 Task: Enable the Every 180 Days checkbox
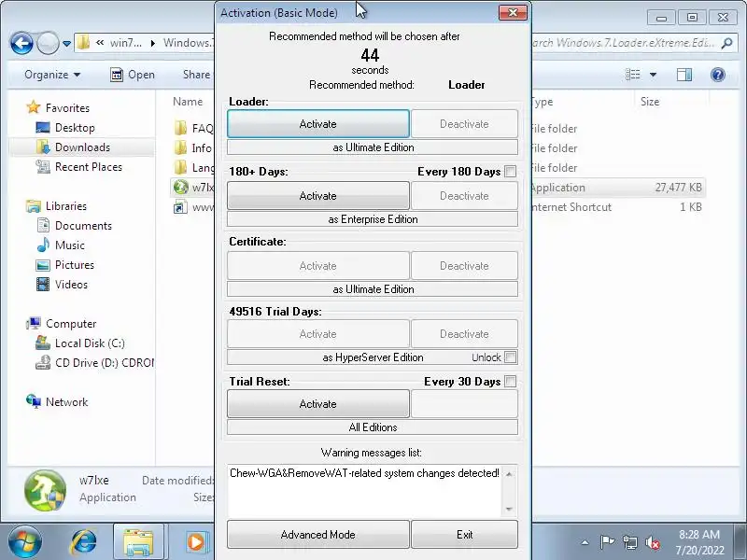510,172
